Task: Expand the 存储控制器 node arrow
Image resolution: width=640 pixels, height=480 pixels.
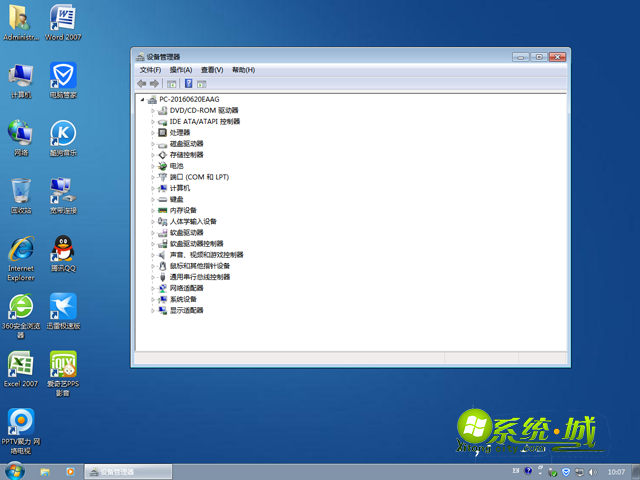Action: [x=153, y=155]
